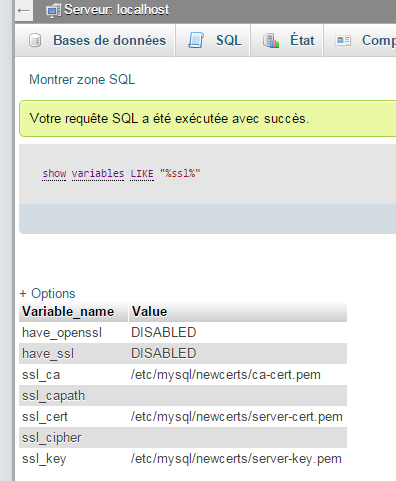Click the "%ssl%" string in the query

pos(180,173)
